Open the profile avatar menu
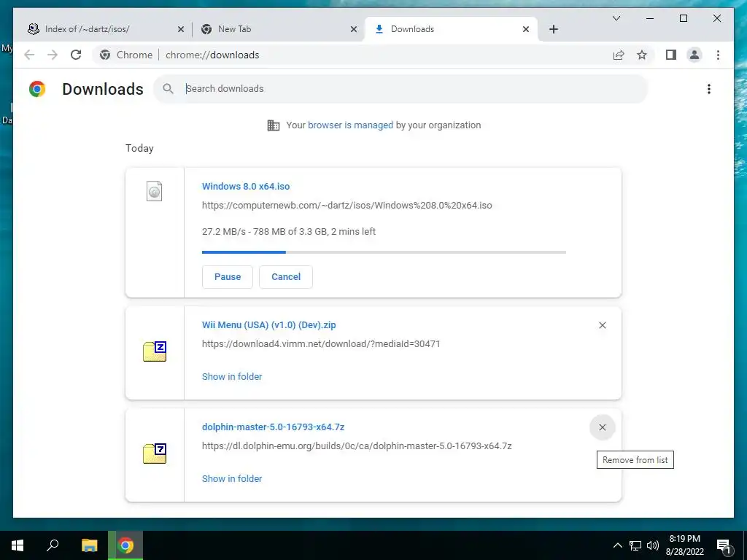Image resolution: width=747 pixels, height=560 pixels. pos(694,55)
